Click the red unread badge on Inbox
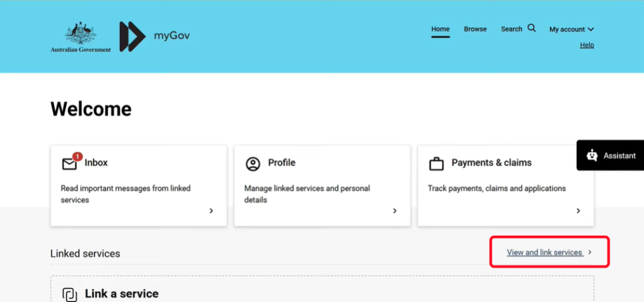Screen dimensions: 644x302 [x=77, y=157]
